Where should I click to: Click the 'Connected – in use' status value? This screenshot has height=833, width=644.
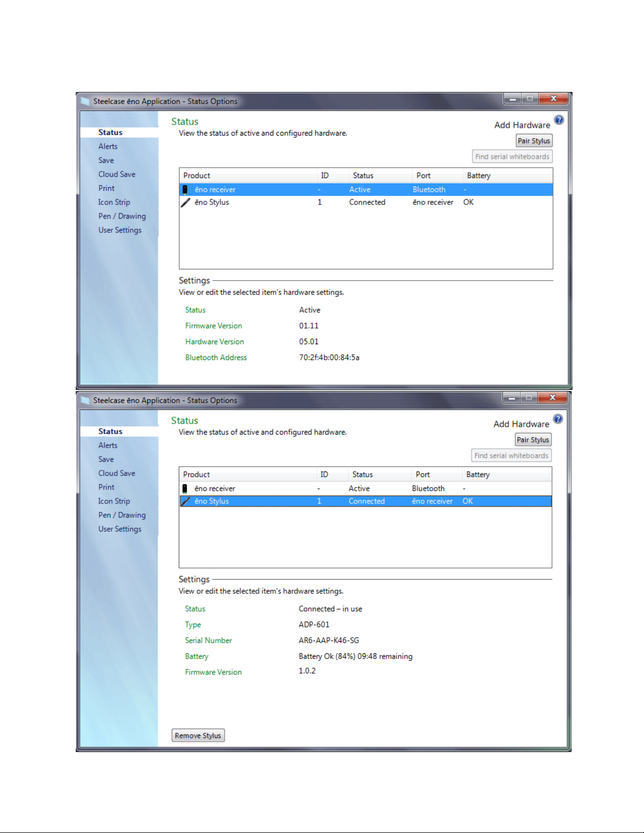[x=330, y=609]
